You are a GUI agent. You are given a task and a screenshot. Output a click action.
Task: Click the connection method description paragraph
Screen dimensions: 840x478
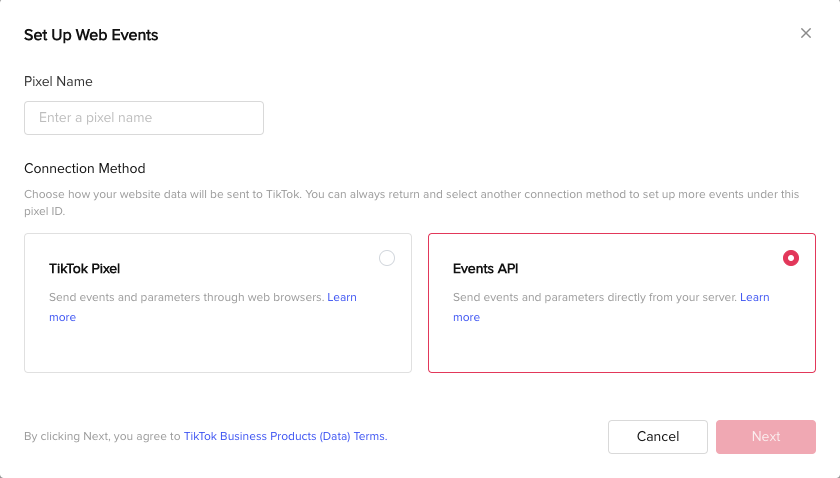(x=411, y=203)
